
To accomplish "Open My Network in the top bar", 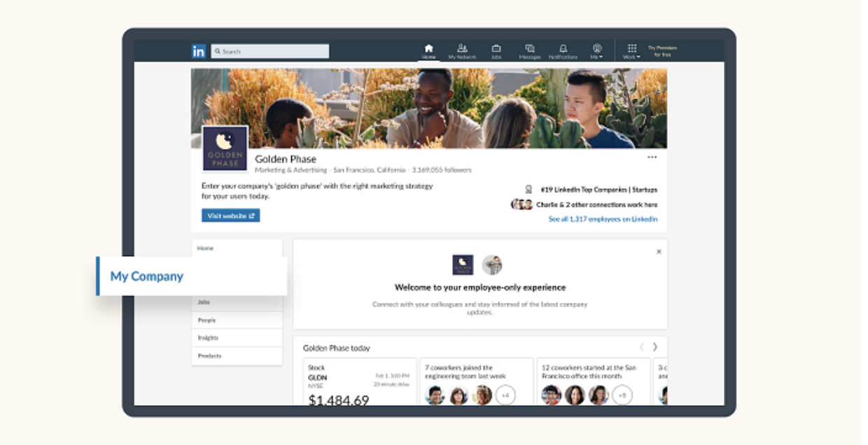I will point(462,52).
